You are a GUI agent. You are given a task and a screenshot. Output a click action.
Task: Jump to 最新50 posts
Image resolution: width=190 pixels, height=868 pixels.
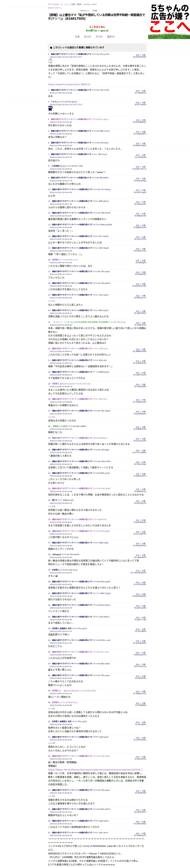[111, 37]
